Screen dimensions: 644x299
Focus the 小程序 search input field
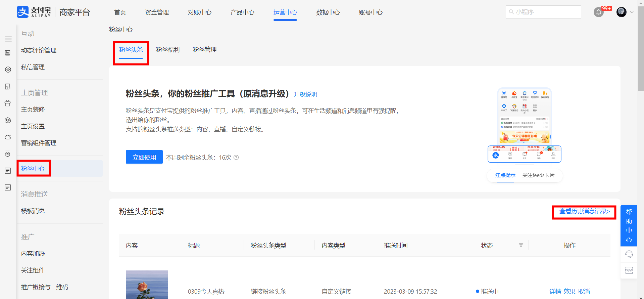[543, 12]
